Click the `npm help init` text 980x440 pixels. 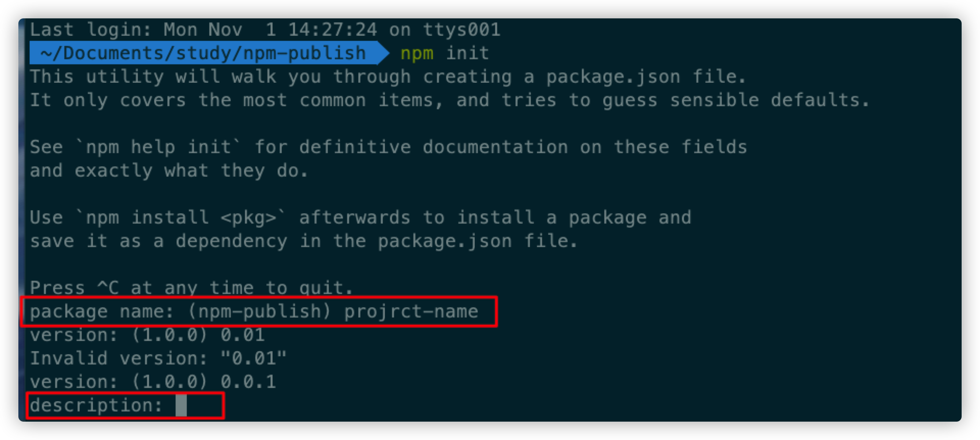tap(158, 148)
